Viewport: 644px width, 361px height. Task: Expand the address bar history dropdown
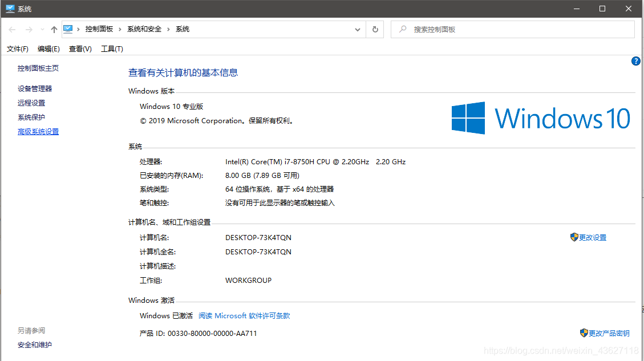(357, 30)
